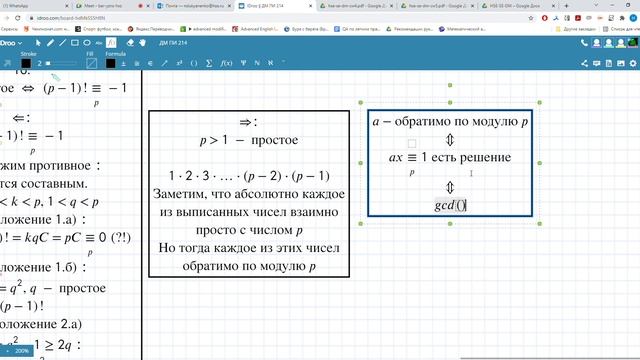Switch to the WhatsApp browser tab
This screenshot has height=360, width=640.
pos(35,6)
